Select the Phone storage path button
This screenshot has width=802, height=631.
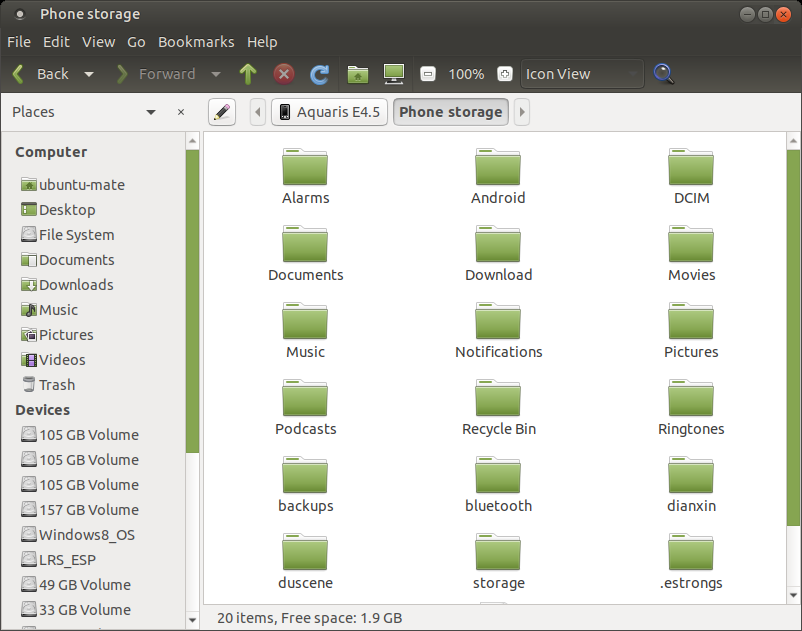click(450, 112)
